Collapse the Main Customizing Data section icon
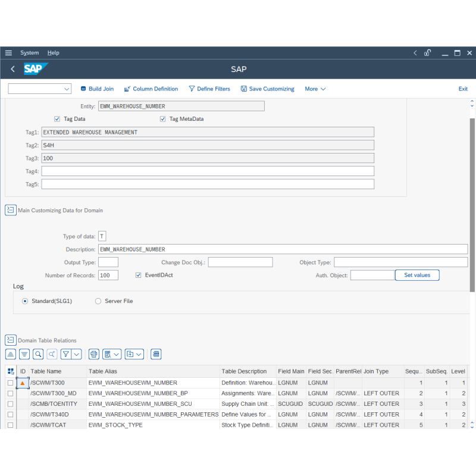 (11, 210)
